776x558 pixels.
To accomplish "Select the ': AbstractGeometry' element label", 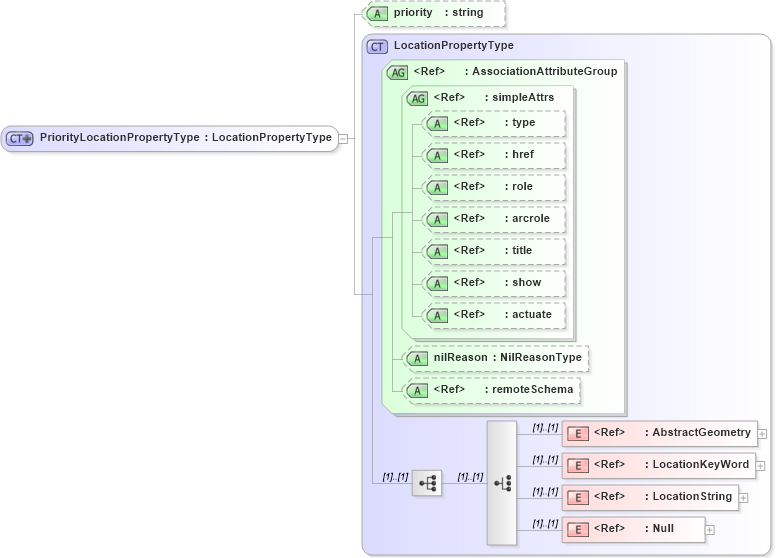I will 698,432.
